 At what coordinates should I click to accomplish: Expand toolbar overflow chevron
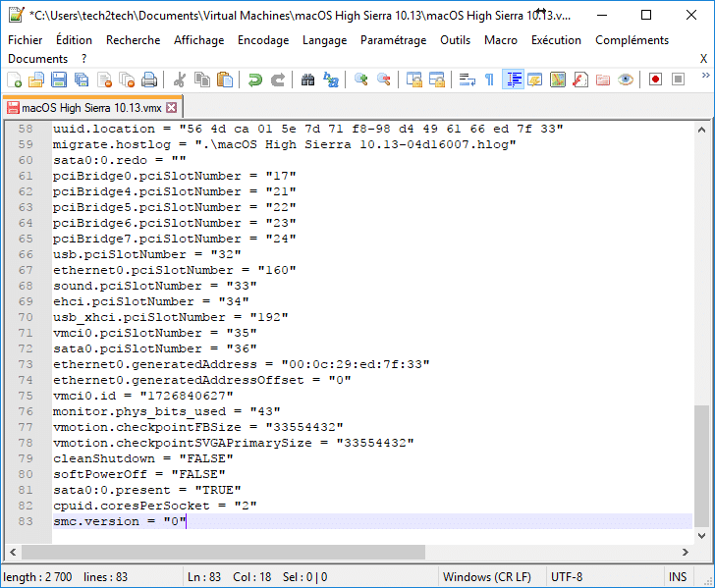coord(705,76)
